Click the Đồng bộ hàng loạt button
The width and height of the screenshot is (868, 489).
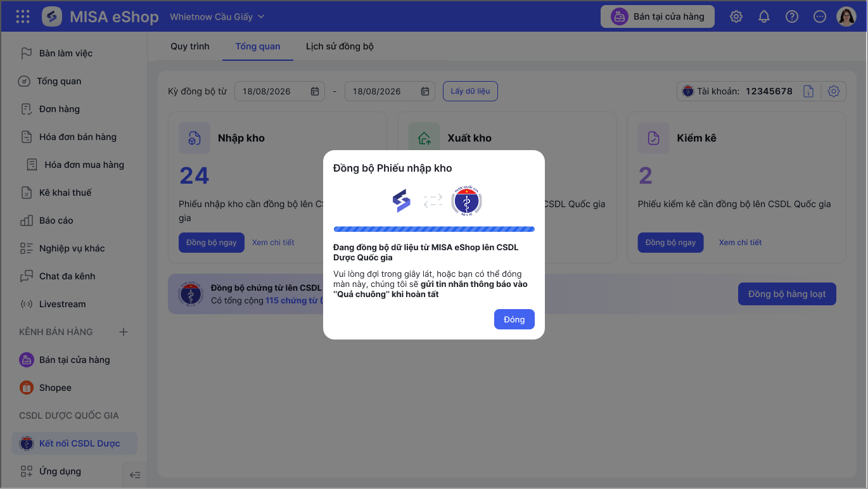(x=787, y=294)
